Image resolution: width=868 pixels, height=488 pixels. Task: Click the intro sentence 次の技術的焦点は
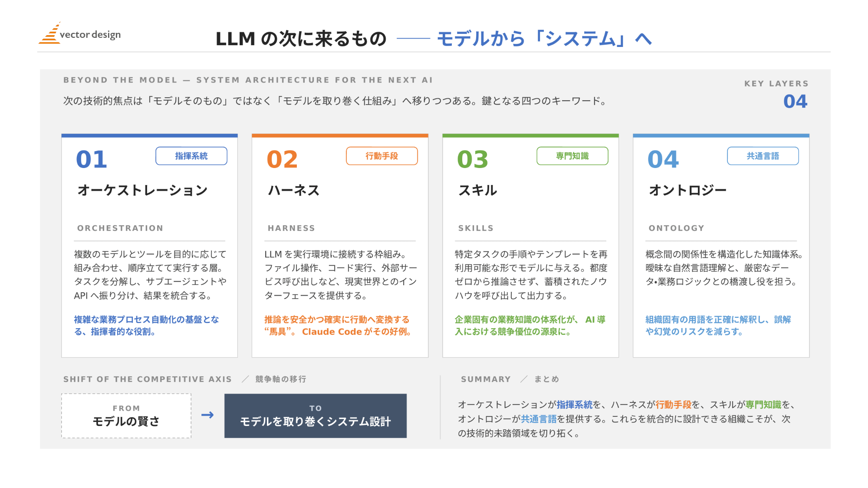(x=335, y=101)
